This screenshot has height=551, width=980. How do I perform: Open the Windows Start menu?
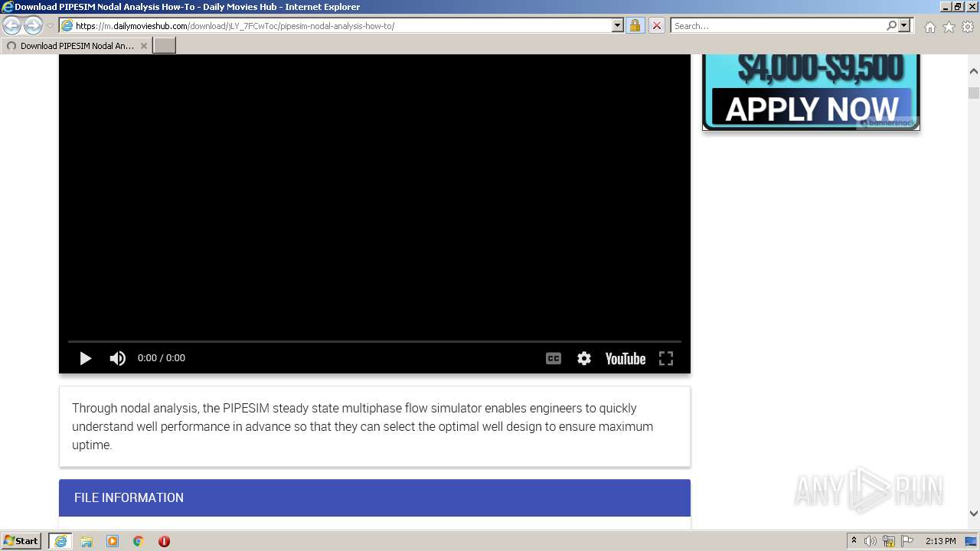(x=21, y=540)
